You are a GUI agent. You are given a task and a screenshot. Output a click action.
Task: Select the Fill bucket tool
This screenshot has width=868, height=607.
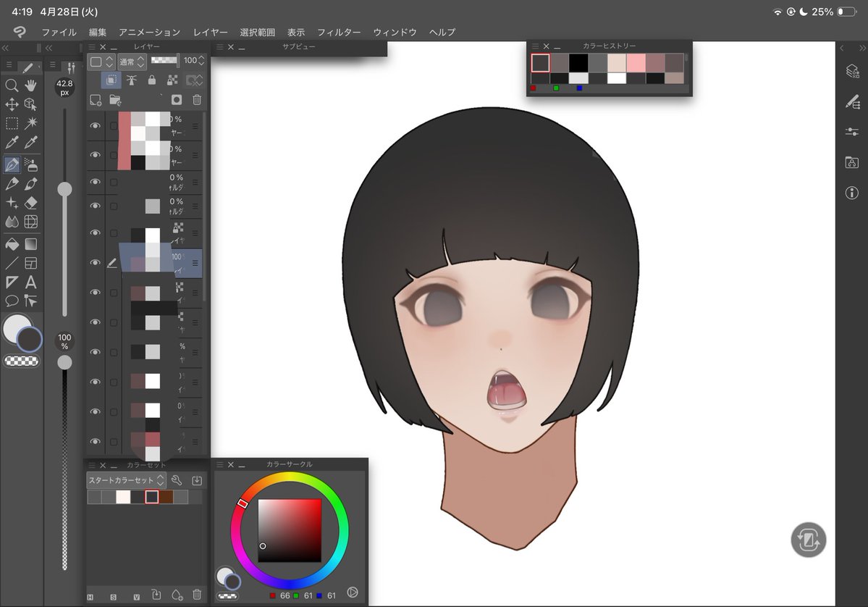12,244
